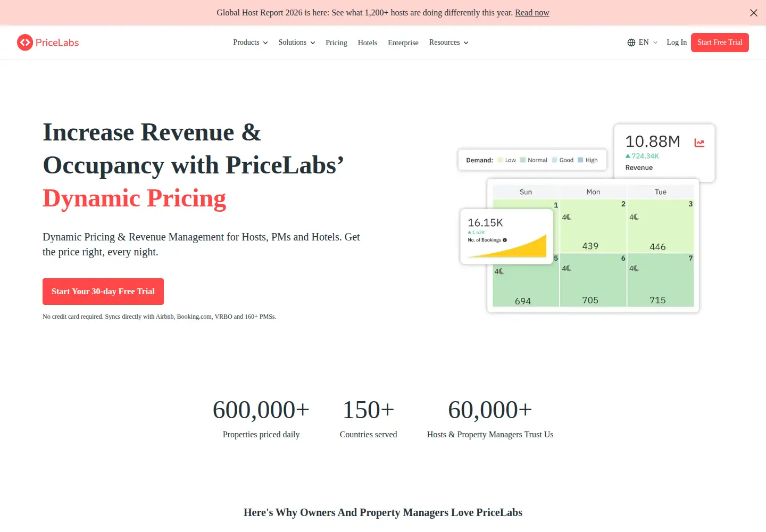Image resolution: width=766 pixels, height=532 pixels.
Task: Click the Good demand legend swatch
Action: tap(554, 160)
